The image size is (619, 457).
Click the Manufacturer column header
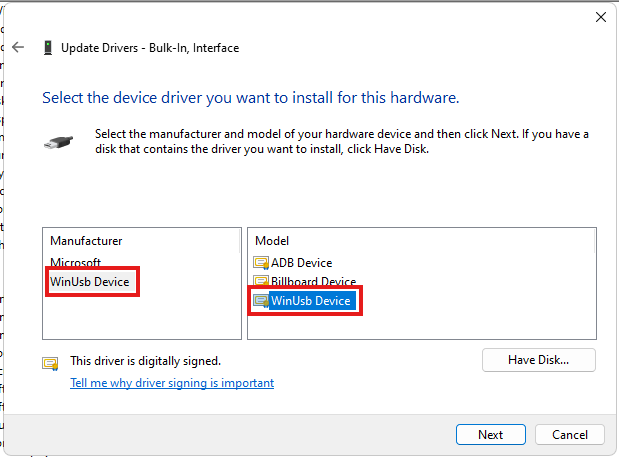tap(86, 241)
